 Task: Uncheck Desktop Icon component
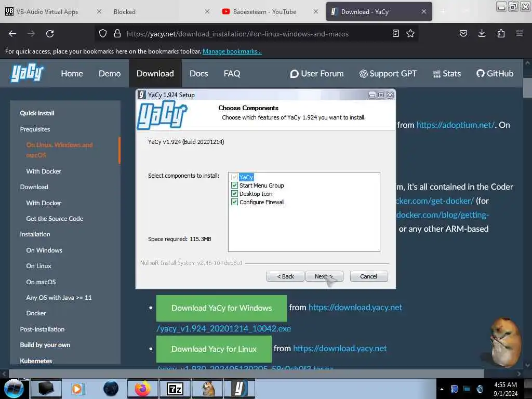click(234, 194)
